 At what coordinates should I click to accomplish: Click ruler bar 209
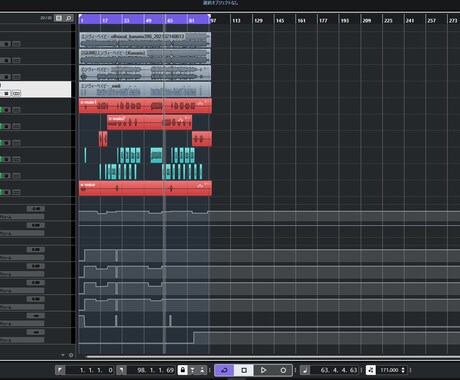(367, 20)
